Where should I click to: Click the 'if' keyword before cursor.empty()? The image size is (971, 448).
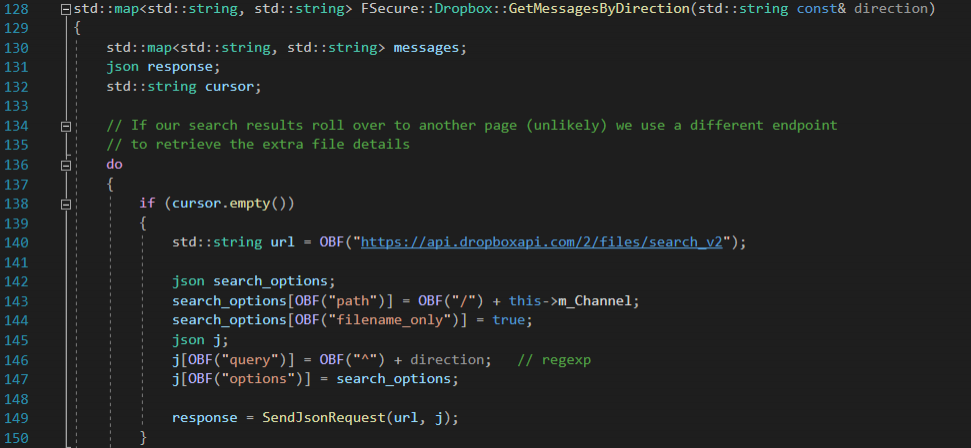pos(147,203)
